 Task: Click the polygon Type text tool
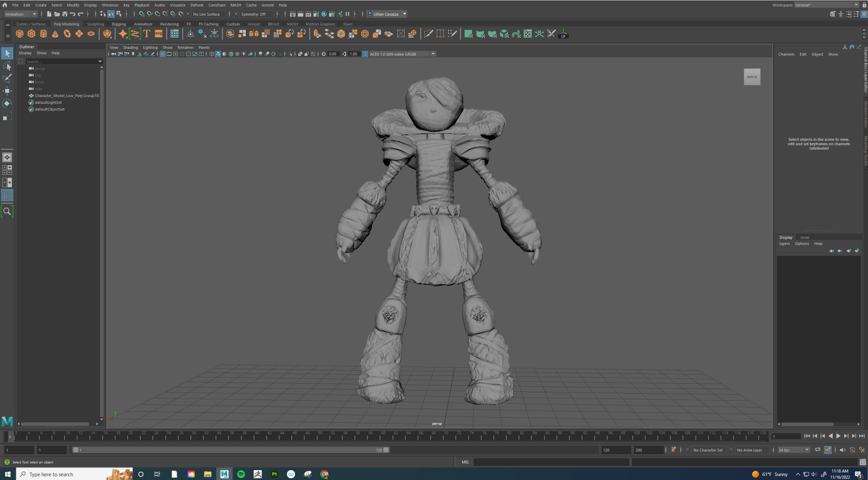tap(147, 34)
